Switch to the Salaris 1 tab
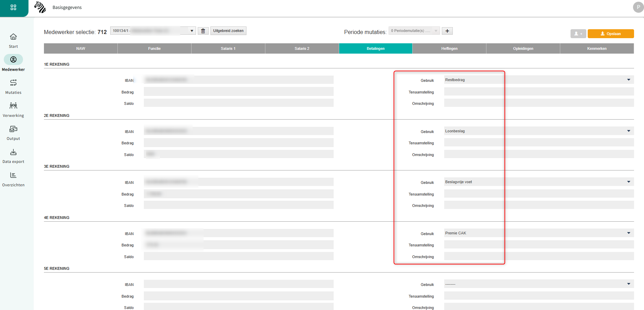Viewport: 644px width, 310px height. tap(228, 48)
